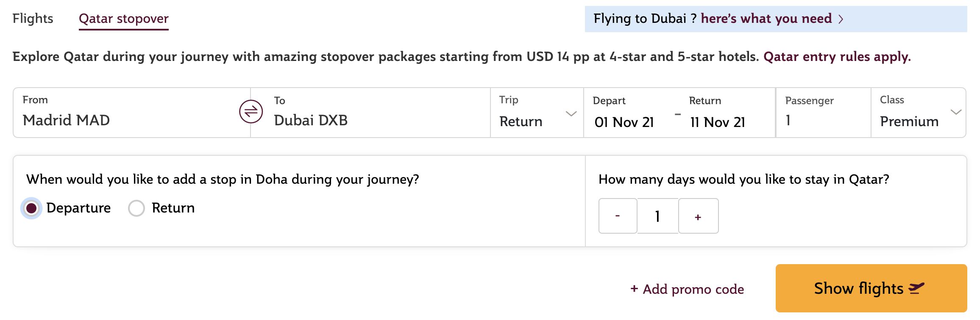Screen dimensions: 980x320
Task: Increase days in Qatar with plus
Action: coord(698,216)
